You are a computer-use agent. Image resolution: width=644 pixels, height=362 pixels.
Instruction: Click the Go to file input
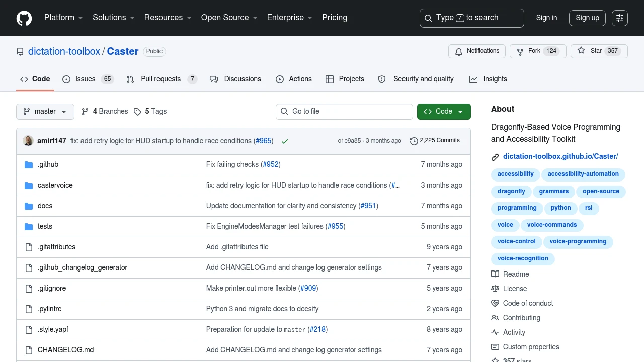click(344, 112)
